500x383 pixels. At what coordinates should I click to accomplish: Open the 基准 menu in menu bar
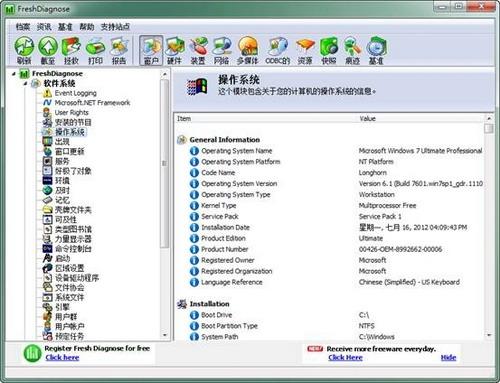click(65, 27)
